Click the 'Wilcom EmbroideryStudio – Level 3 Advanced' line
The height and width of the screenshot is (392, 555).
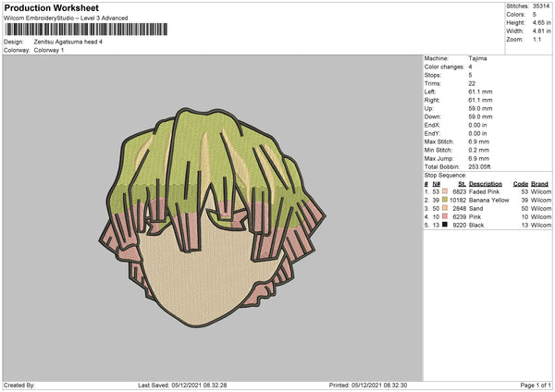click(x=66, y=18)
